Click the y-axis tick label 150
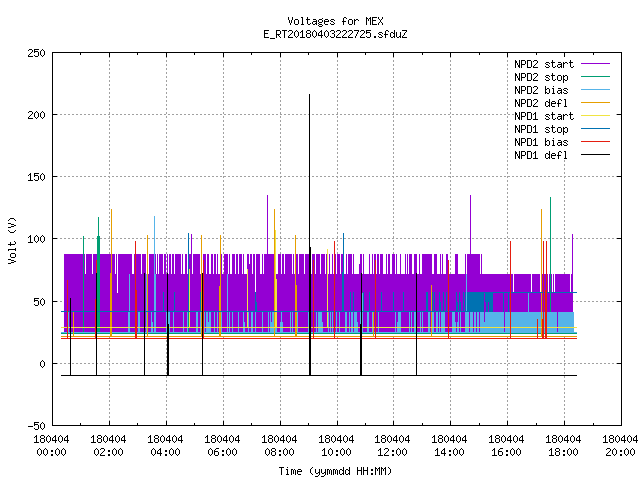The image size is (640, 480). [37, 177]
